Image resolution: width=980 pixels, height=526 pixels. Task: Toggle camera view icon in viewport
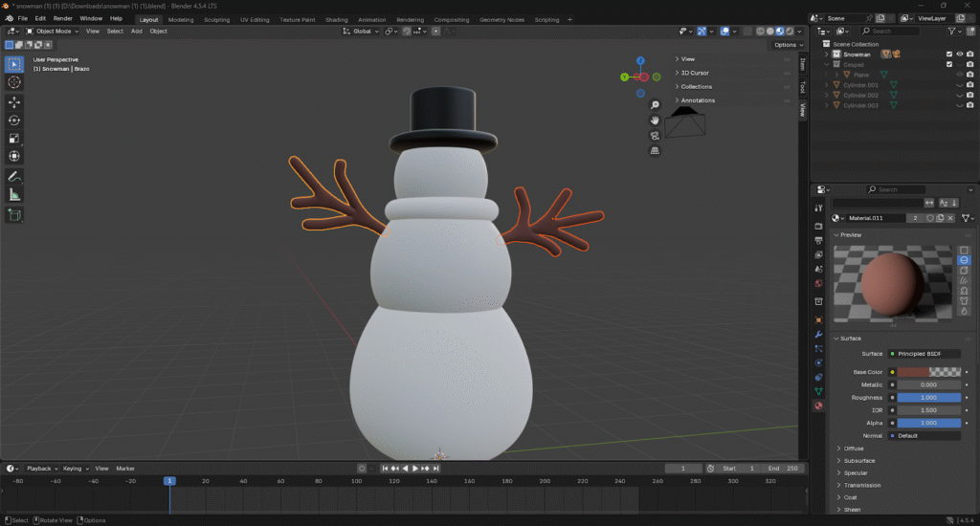[655, 135]
